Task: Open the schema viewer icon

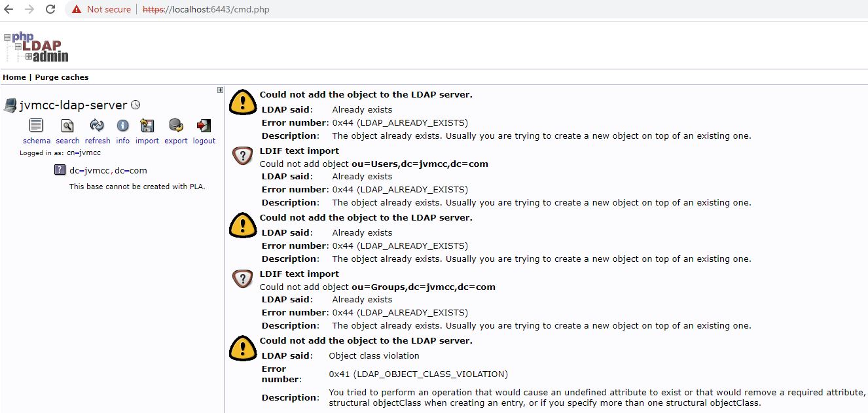Action: coord(36,126)
